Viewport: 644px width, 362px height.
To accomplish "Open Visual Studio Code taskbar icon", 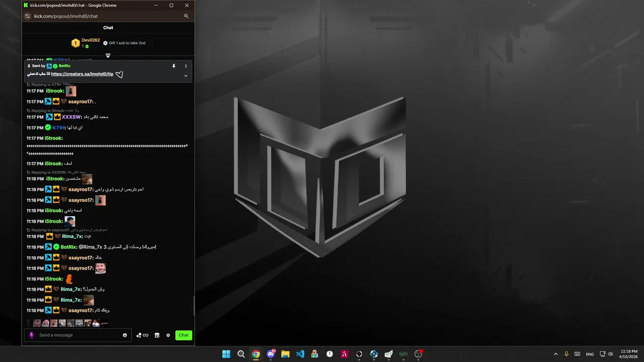I will (x=300, y=354).
